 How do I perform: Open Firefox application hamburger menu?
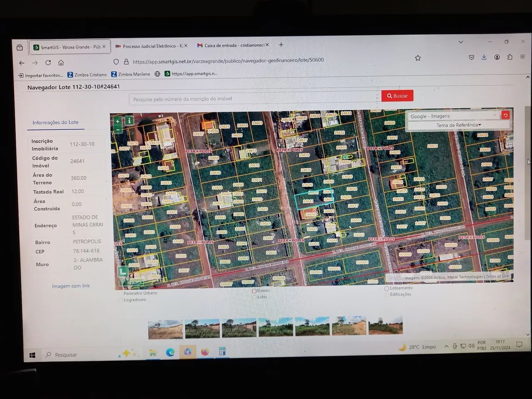(x=522, y=57)
